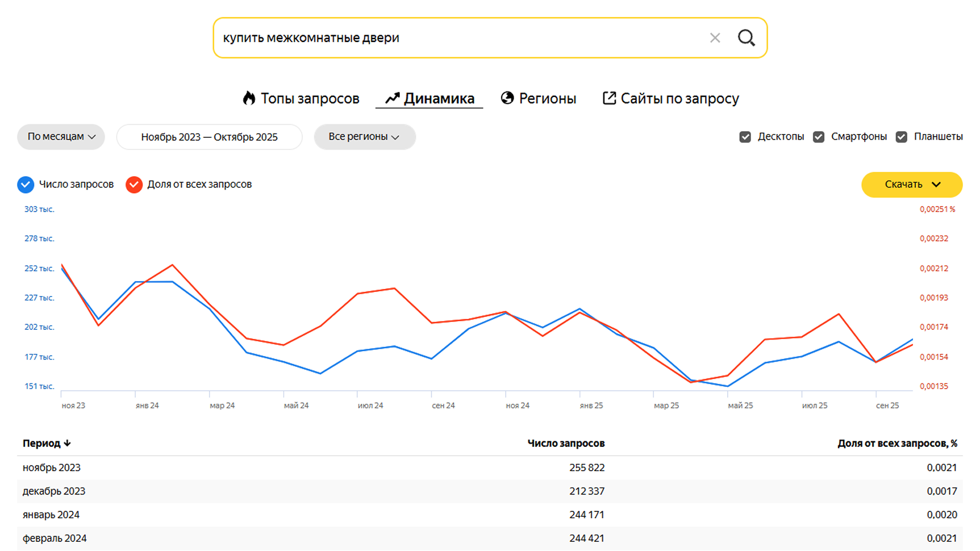This screenshot has height=551, width=980.
Task: Click the blue checkmark icon for Число запросов
Action: [26, 184]
